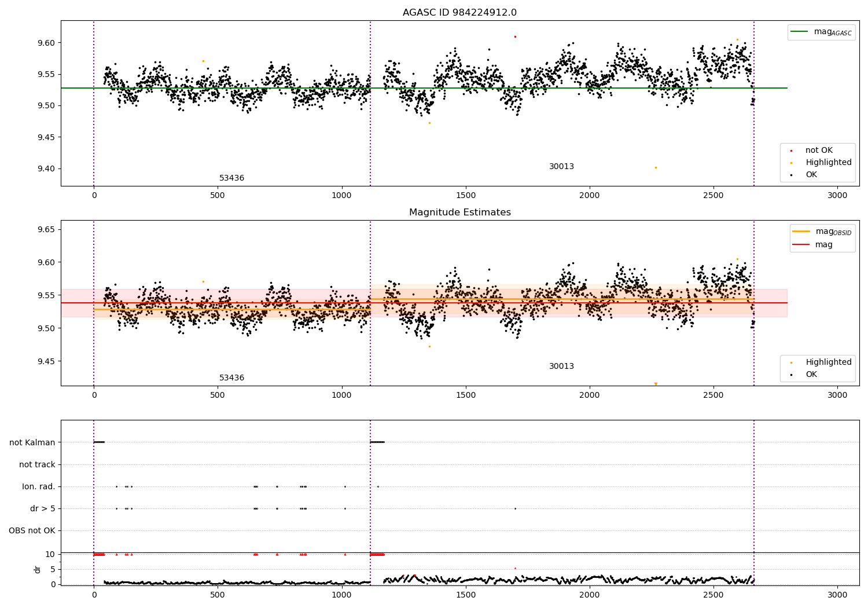Click x-tick 500 under bottom plot
The height and width of the screenshot is (608, 868).
pyautogui.click(x=218, y=595)
